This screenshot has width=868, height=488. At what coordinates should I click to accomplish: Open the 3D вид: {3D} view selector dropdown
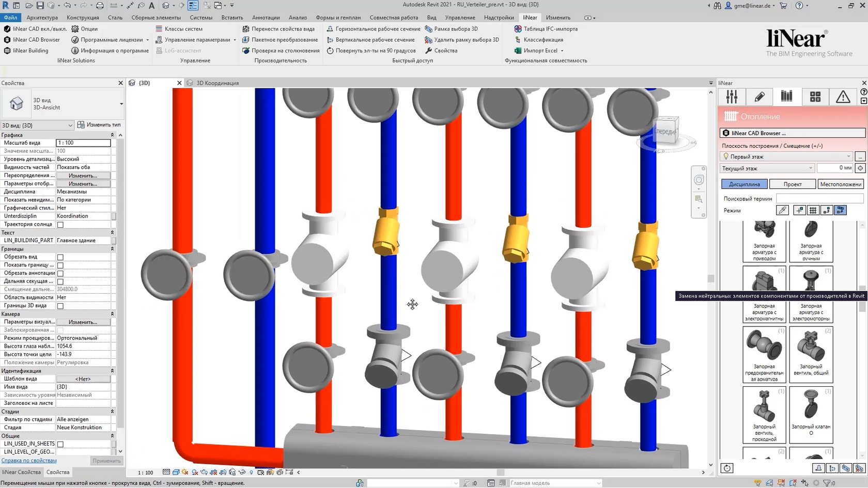click(x=37, y=125)
